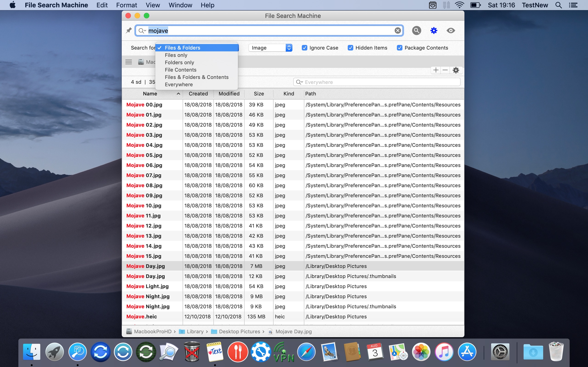
Task: Toggle the Package Contents checkbox
Action: [x=399, y=47]
